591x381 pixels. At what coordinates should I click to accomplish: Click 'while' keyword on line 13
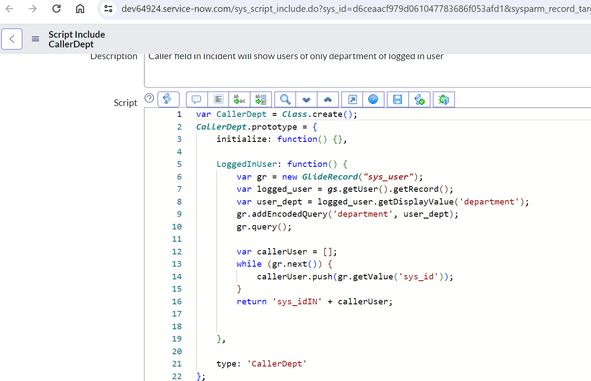(249, 264)
